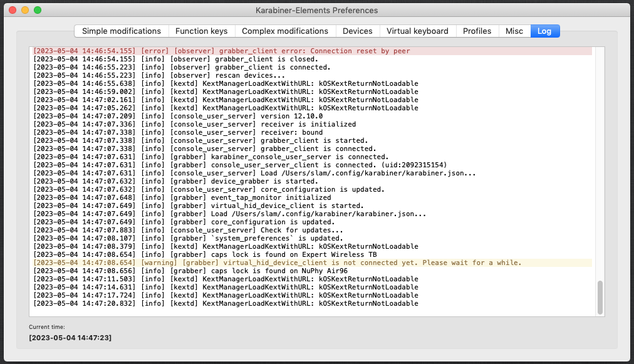
Task: Open the Function keys tab
Action: [x=201, y=31]
